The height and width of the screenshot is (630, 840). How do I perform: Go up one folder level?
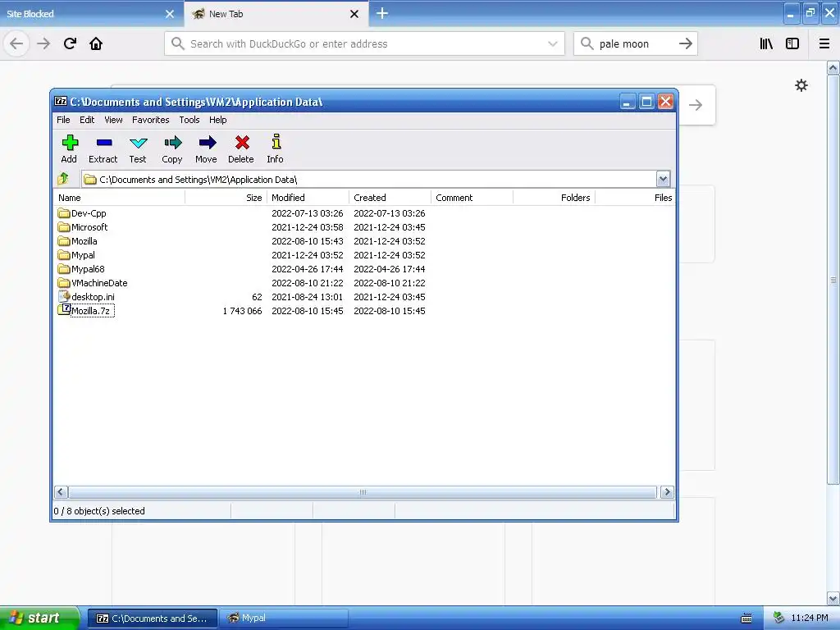(x=63, y=178)
